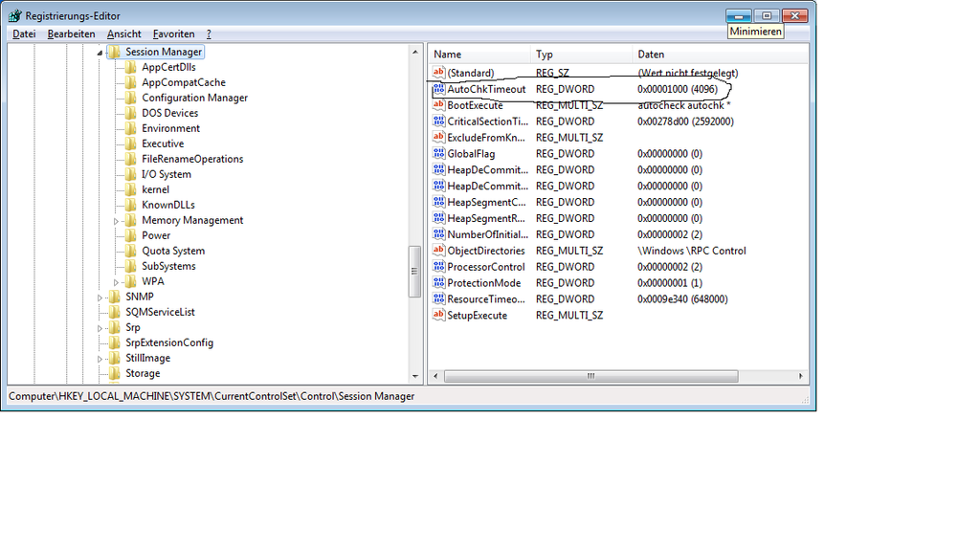The width and height of the screenshot is (980, 551).
Task: Open the Datei menu
Action: click(x=24, y=33)
